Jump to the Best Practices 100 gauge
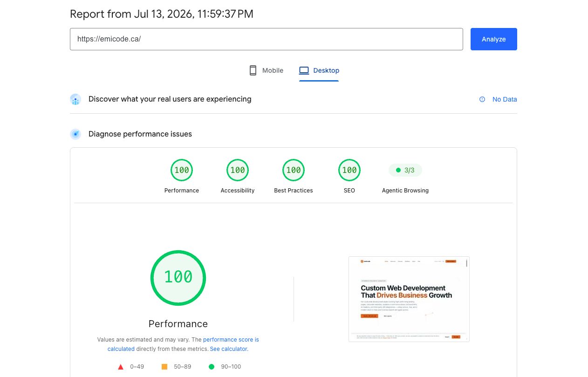 pyautogui.click(x=294, y=170)
